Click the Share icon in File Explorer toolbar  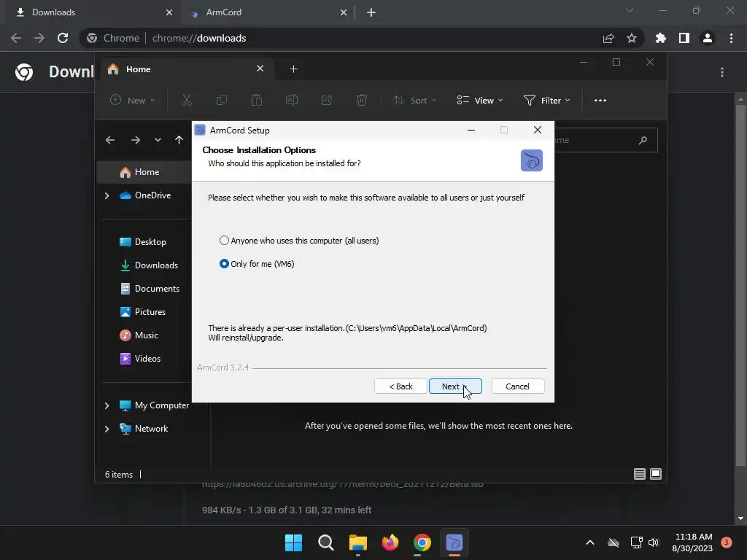tap(326, 100)
